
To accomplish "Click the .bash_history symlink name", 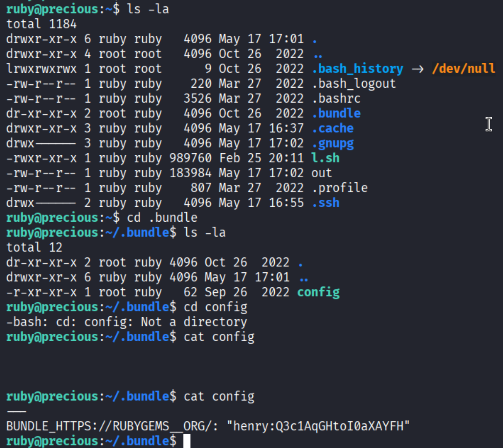I will [358, 69].
